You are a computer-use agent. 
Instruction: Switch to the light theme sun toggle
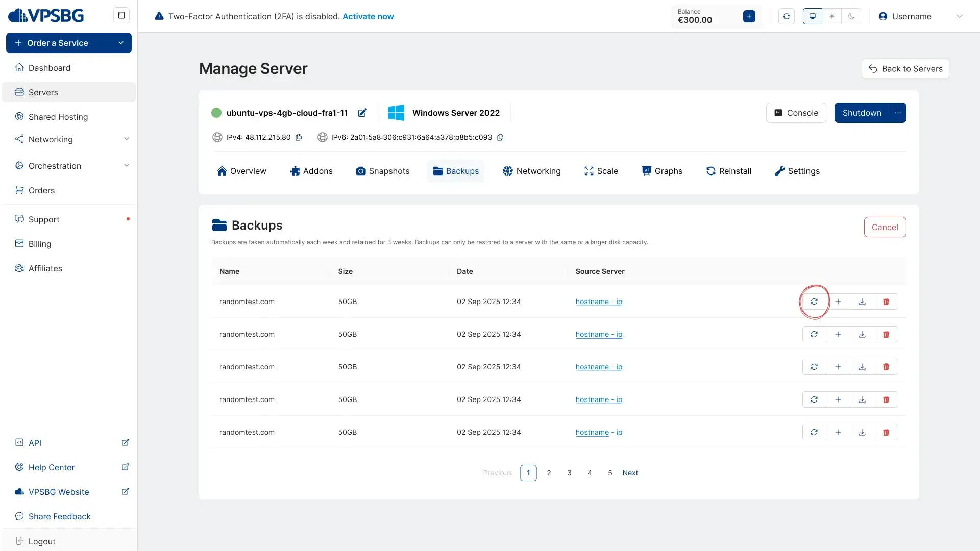(x=832, y=16)
